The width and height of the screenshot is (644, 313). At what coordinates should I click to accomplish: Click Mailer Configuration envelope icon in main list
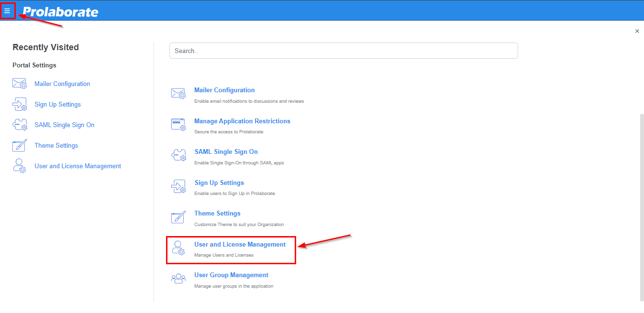[x=178, y=94]
